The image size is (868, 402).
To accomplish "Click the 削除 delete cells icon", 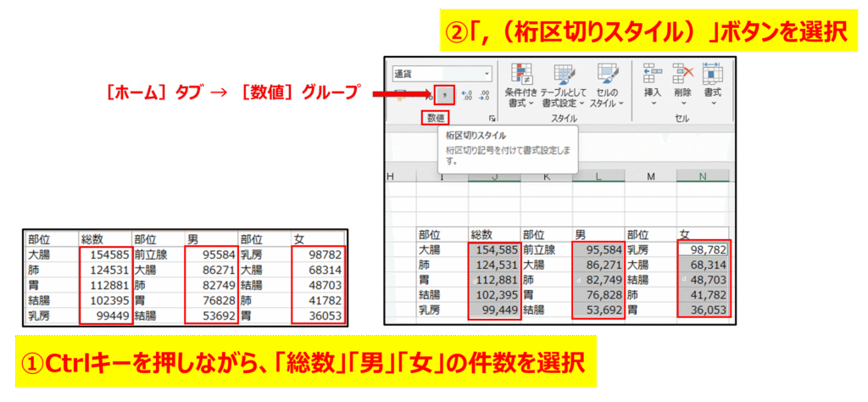I will 683,76.
